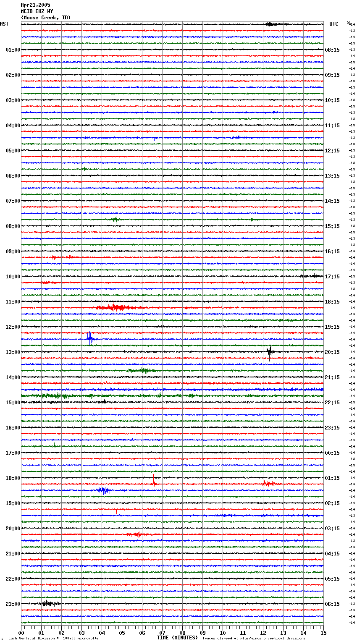This screenshot has width=357, height=644.
Task: Click the Each Vertical Division 100.00 microvolts note
Action: tap(53, 639)
